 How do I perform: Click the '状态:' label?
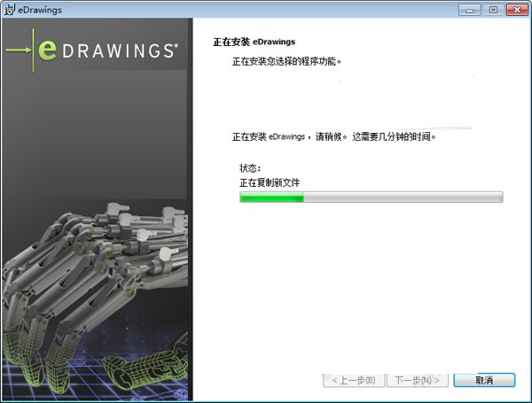(250, 167)
